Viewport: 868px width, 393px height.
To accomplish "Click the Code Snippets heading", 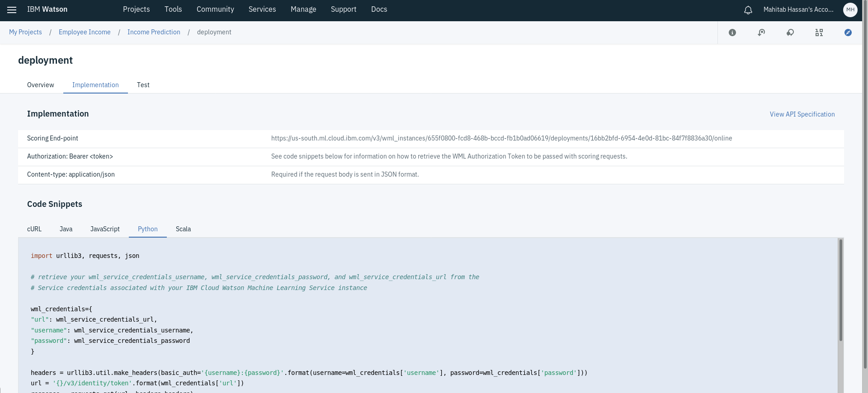I will click(x=55, y=204).
